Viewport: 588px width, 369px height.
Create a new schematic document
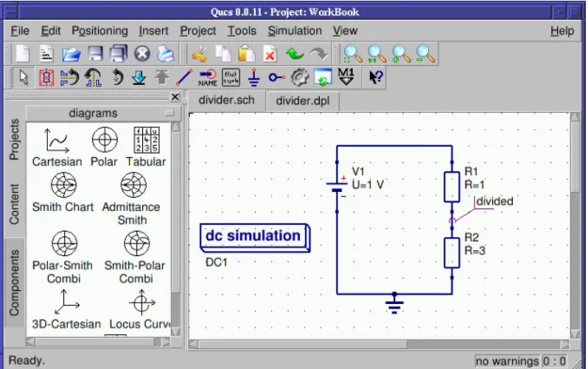tap(23, 54)
